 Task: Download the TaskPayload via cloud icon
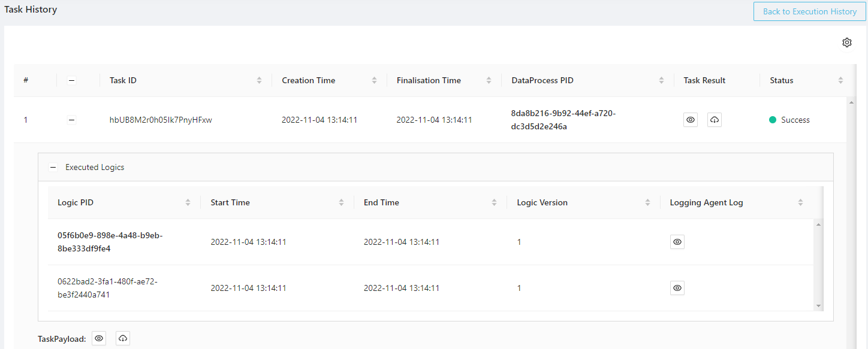(x=123, y=339)
